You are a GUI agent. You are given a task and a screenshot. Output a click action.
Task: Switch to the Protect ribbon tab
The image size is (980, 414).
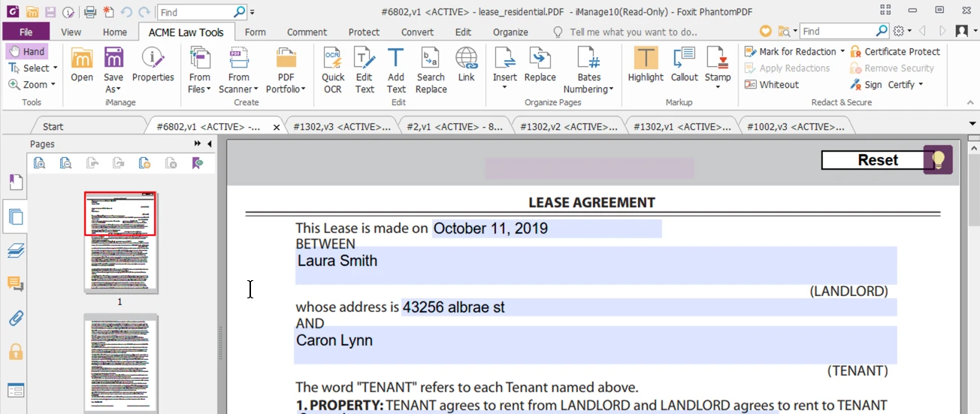[364, 32]
